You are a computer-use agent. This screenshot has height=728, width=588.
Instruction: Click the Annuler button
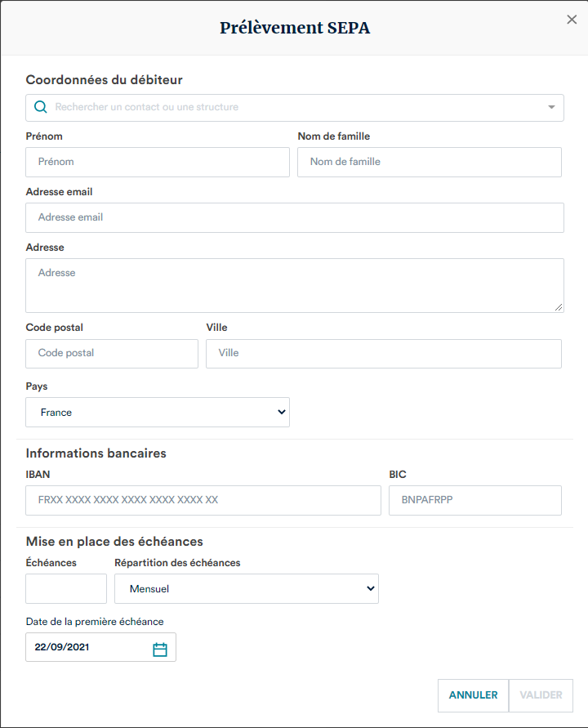(473, 695)
